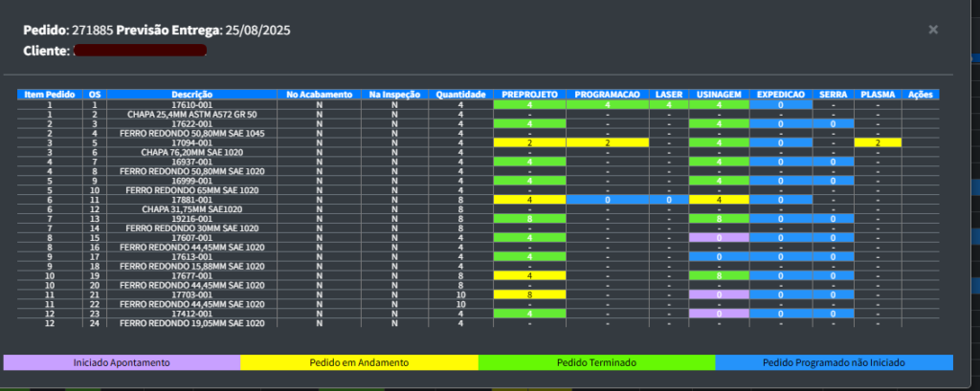The width and height of the screenshot is (980, 391).
Task: Click the description FERRO REDONDO 65MM SAE 1020
Action: [191, 190]
